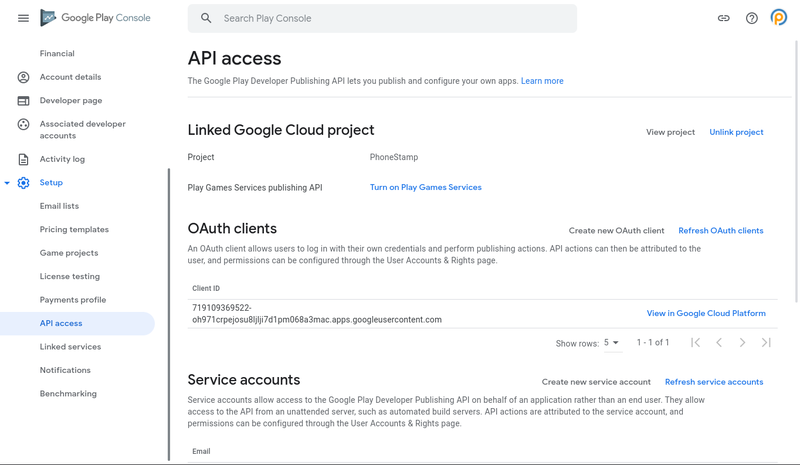Open Financial in the sidebar
The image size is (800, 465).
[x=57, y=54]
